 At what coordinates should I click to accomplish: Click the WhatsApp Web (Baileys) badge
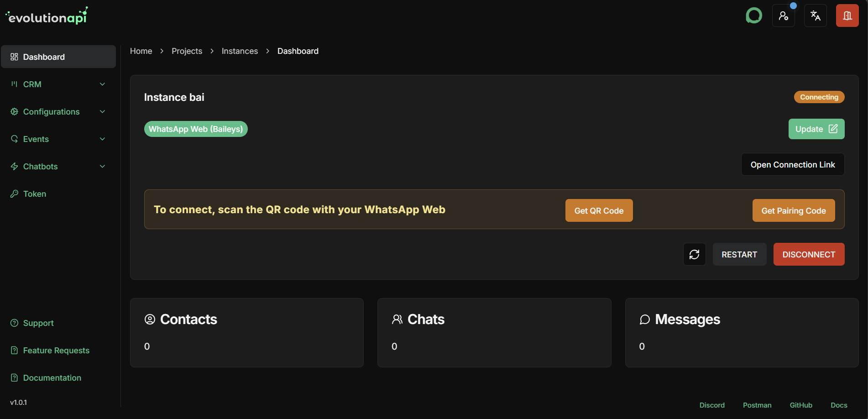[x=195, y=129]
